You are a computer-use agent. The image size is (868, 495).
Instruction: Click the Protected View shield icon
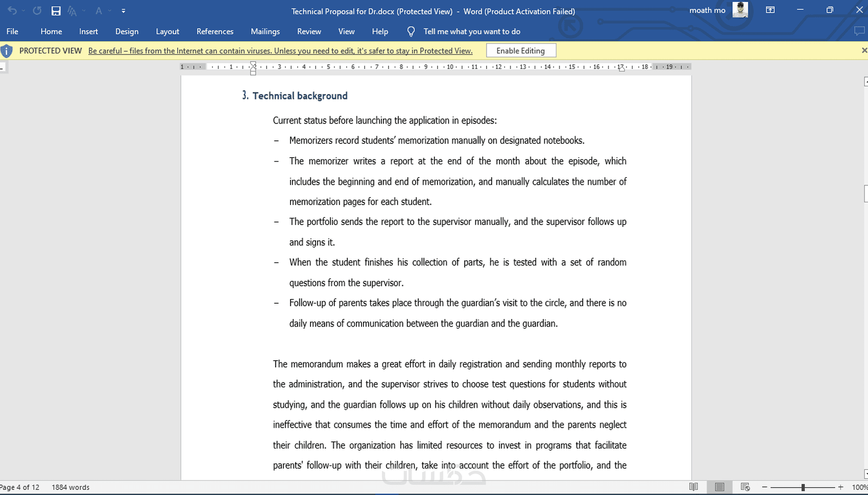[x=7, y=51]
